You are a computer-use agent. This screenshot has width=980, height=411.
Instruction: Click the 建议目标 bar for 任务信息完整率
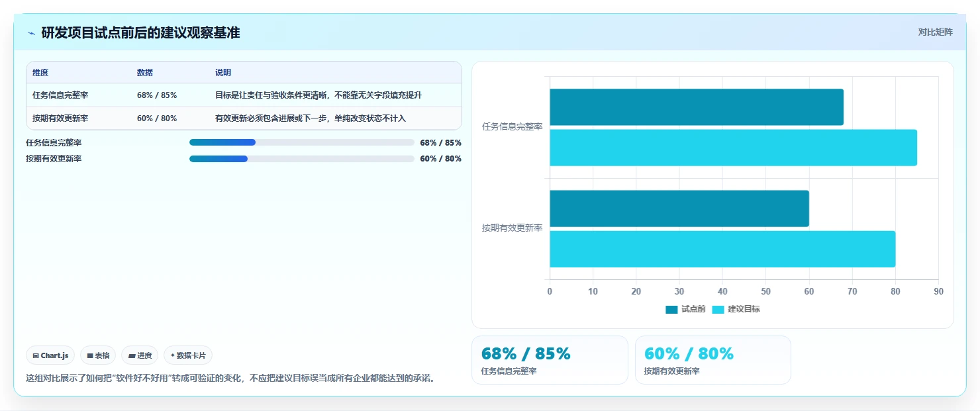[x=733, y=148]
